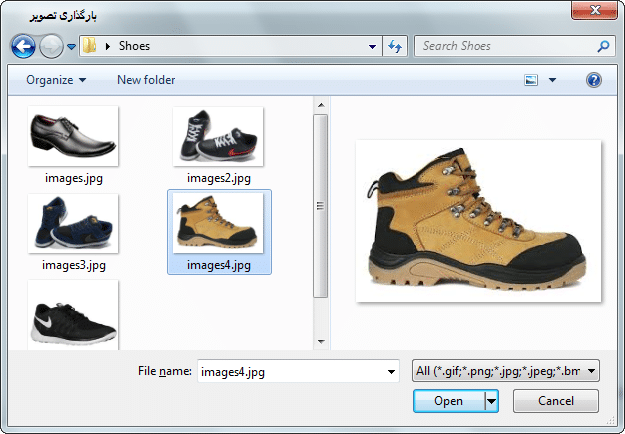Select the black Nike running shoe thumbnail
Image resolution: width=625 pixels, height=434 pixels.
point(73,315)
